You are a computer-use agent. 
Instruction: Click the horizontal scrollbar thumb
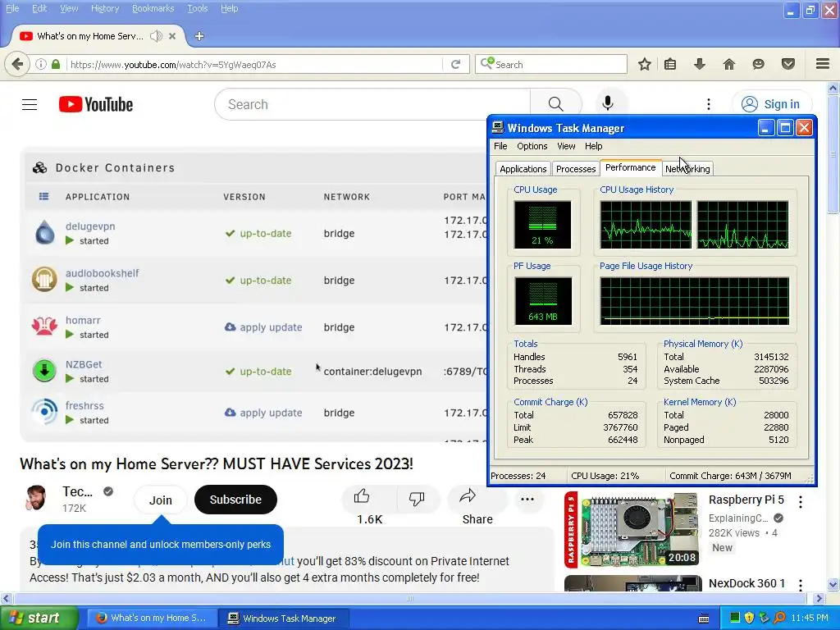[410, 598]
